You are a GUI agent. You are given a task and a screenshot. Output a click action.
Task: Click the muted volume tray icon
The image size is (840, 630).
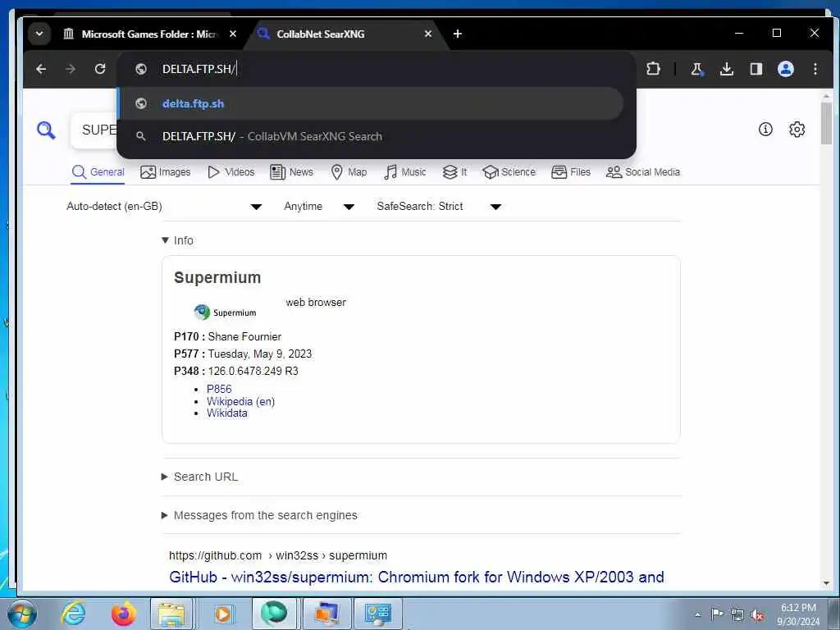pyautogui.click(x=757, y=615)
